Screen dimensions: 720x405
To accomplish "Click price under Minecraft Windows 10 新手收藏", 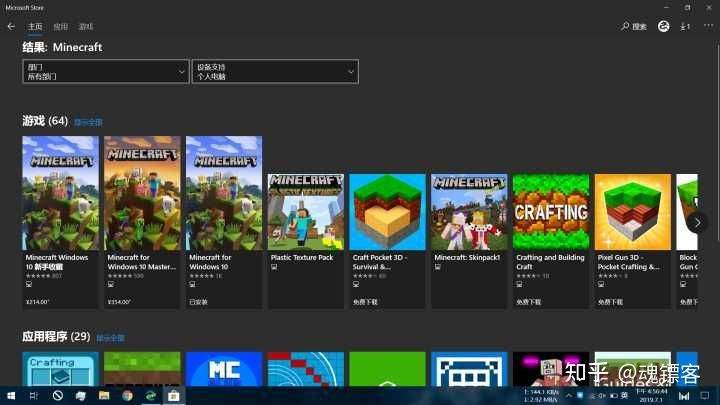I will (x=37, y=302).
